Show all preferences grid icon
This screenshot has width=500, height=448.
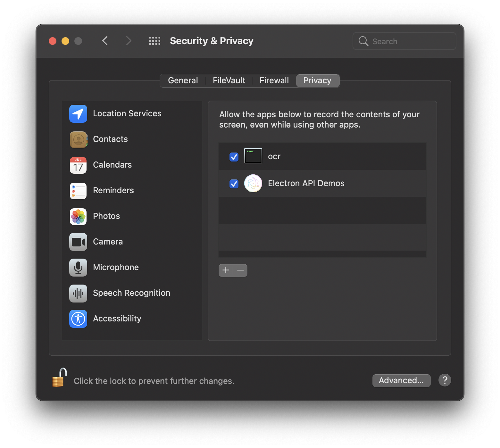click(x=154, y=41)
